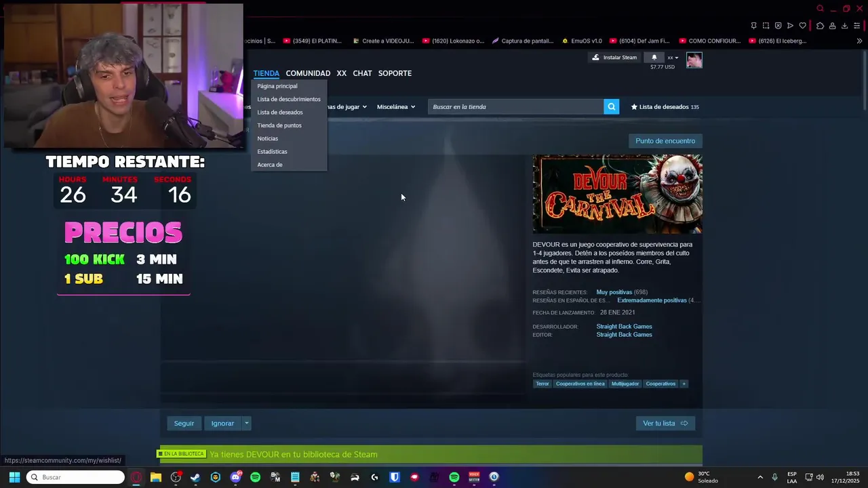Click Straight Back Games editor link
Screen dimensions: 868x488
624,335
